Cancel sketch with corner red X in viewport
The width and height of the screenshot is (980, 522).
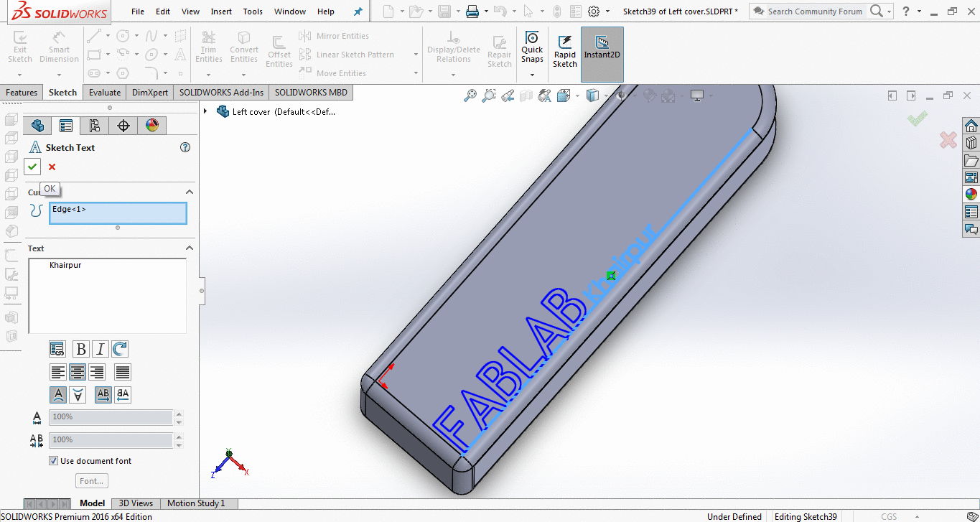[948, 140]
